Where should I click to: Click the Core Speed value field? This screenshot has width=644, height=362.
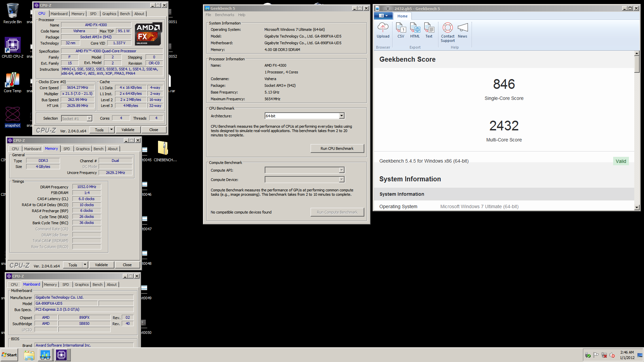tap(77, 87)
